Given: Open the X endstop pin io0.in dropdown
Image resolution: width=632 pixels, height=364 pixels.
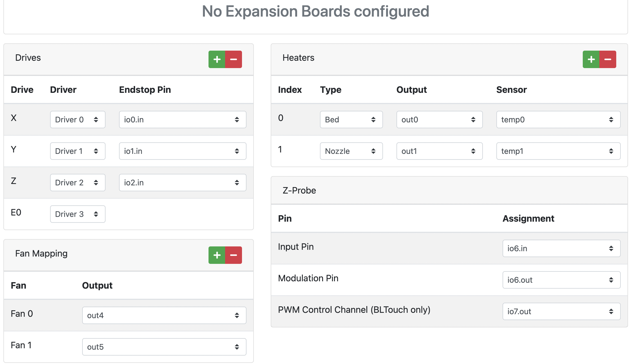Looking at the screenshot, I should [183, 120].
